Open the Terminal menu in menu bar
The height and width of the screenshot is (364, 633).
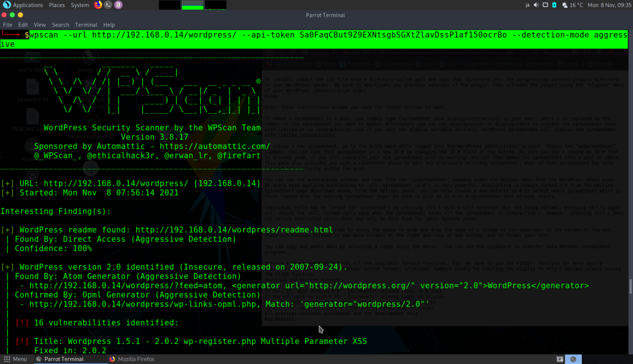pyautogui.click(x=86, y=25)
